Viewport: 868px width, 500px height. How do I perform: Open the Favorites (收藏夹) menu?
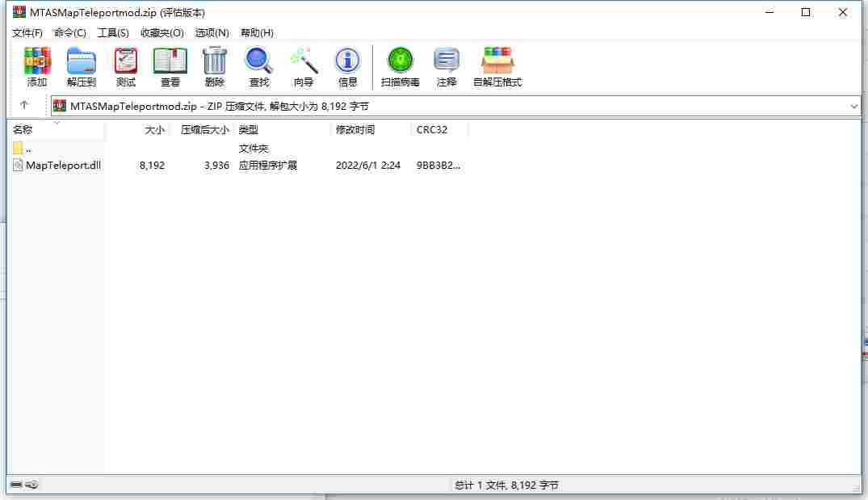(x=162, y=32)
